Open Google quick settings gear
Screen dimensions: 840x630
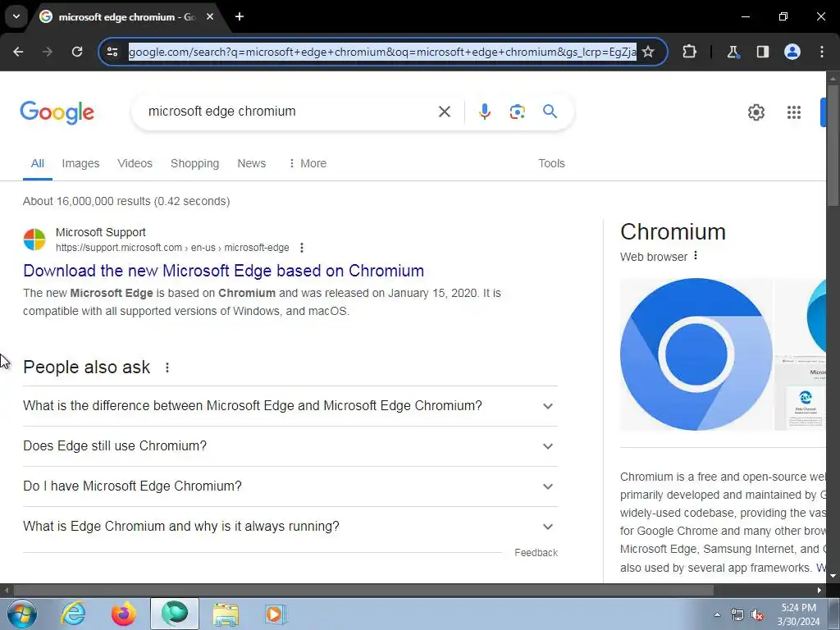756,112
